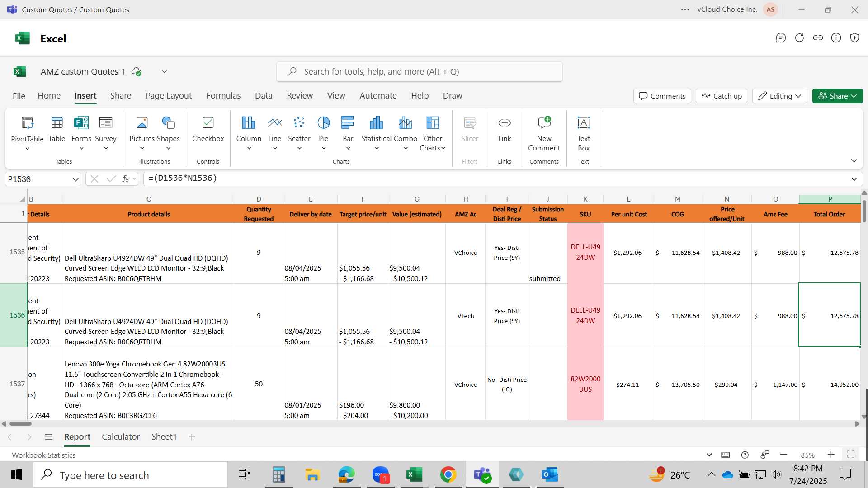Open the AS profile avatar
Screen dimensions: 868x488
770,9
